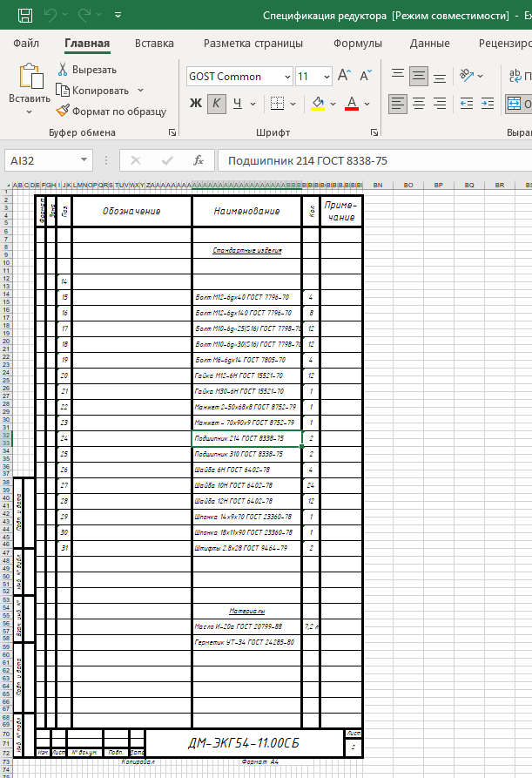Align text to the right
This screenshot has width=532, height=778.
440,104
